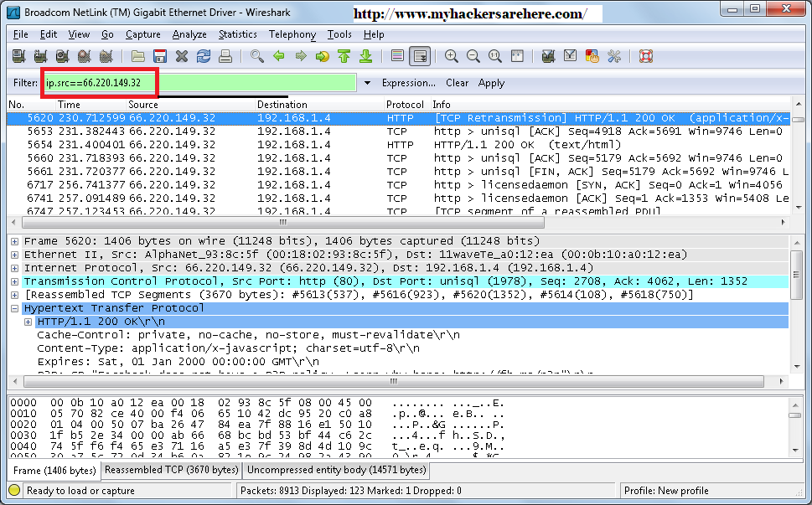Go back in packet history arrow
The width and height of the screenshot is (812, 505).
pos(279,56)
